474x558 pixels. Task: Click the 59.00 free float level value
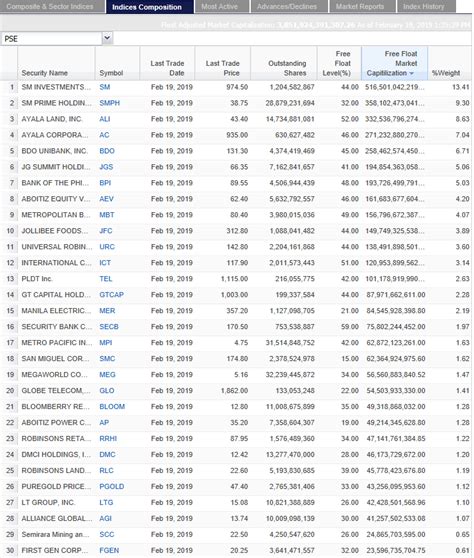pyautogui.click(x=350, y=327)
